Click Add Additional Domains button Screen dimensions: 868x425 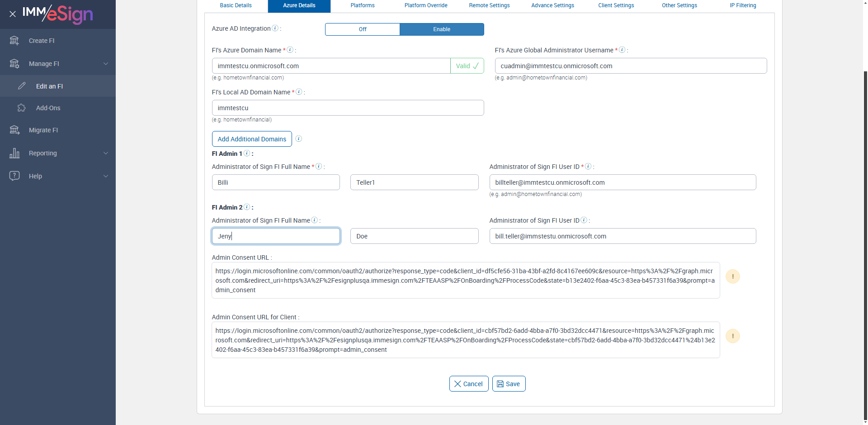252,139
